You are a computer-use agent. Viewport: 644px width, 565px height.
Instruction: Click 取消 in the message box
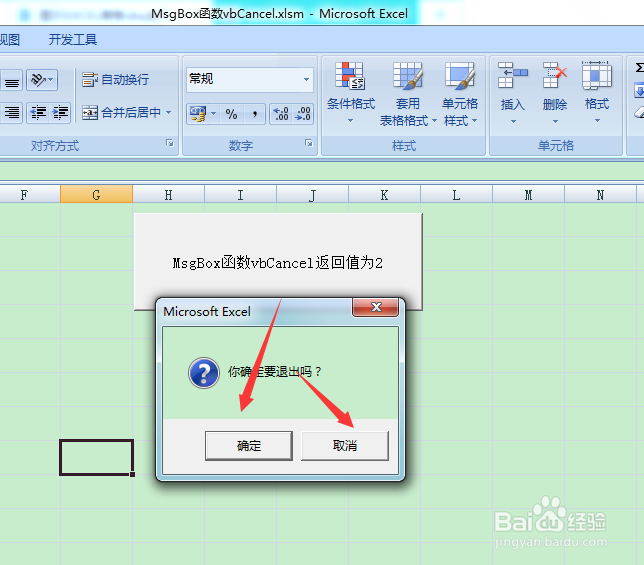[345, 446]
